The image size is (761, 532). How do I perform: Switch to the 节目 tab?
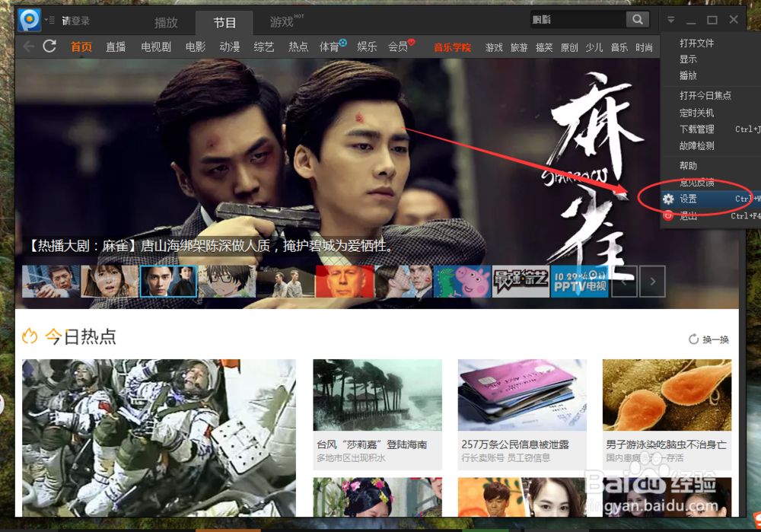[224, 22]
